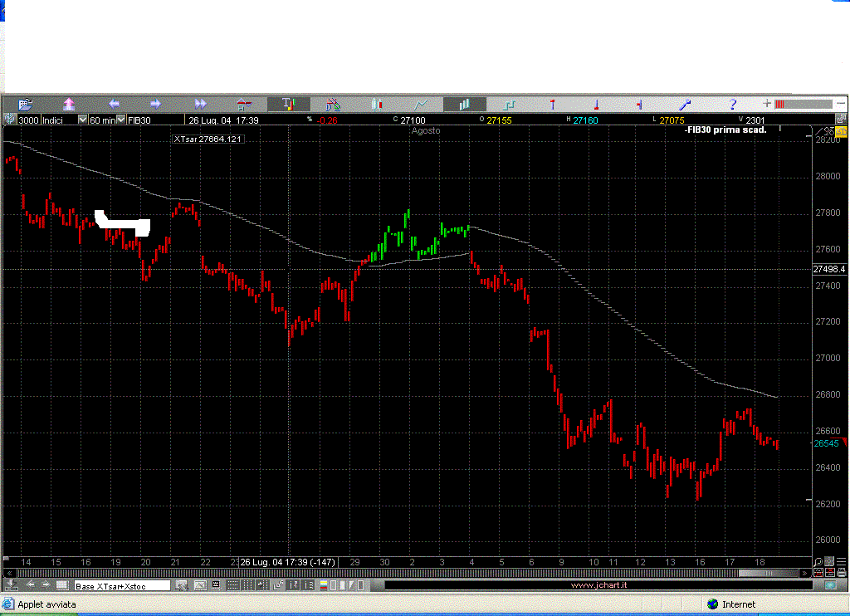Click the double right arrow toolbar icon
The width and height of the screenshot is (850, 616).
pos(200,105)
